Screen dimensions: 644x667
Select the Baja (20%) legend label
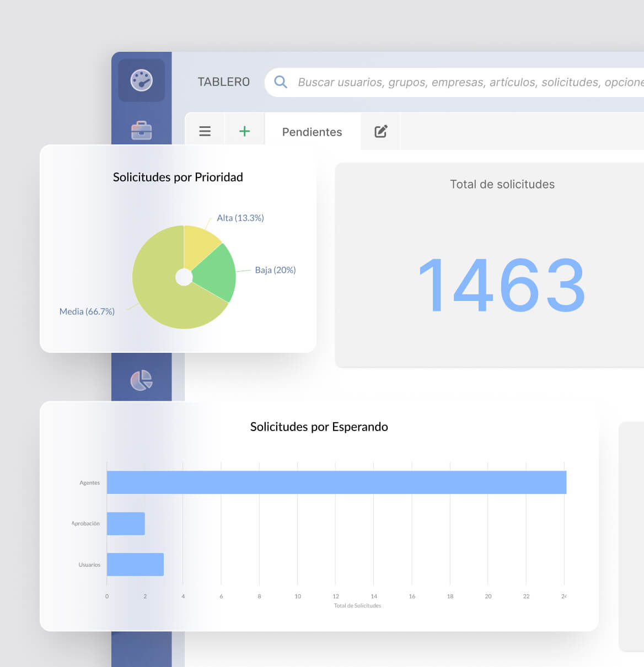point(275,270)
